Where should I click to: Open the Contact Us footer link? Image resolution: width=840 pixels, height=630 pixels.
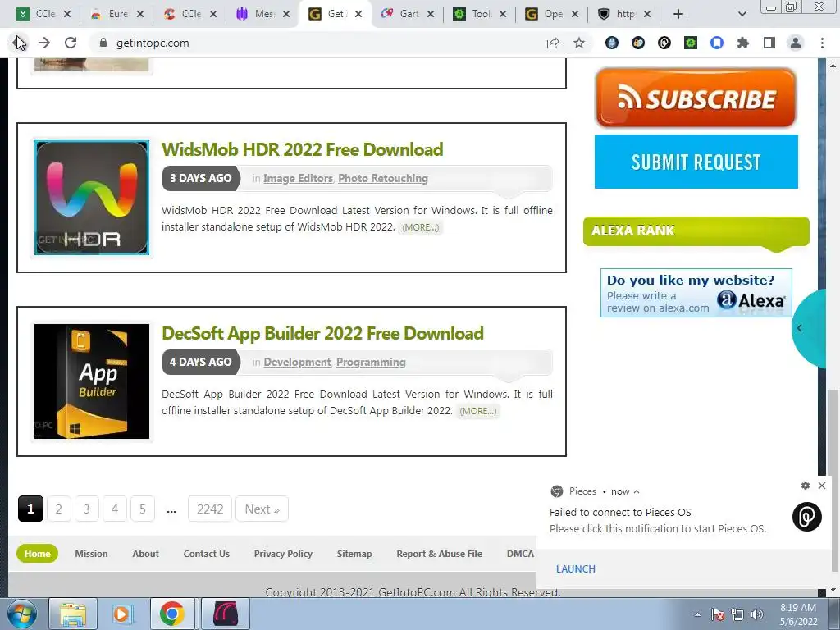(x=206, y=554)
